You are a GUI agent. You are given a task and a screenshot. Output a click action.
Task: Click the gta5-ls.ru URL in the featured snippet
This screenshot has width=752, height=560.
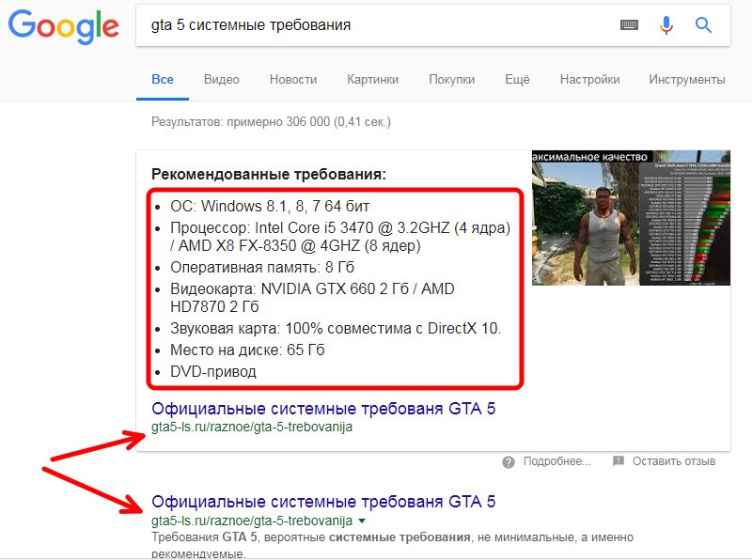pyautogui.click(x=252, y=427)
